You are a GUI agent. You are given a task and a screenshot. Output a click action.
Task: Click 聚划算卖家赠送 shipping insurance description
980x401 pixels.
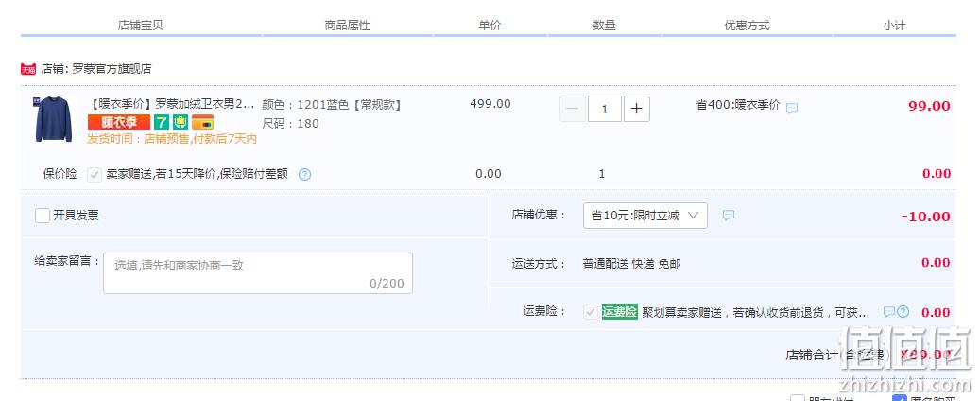click(x=756, y=312)
